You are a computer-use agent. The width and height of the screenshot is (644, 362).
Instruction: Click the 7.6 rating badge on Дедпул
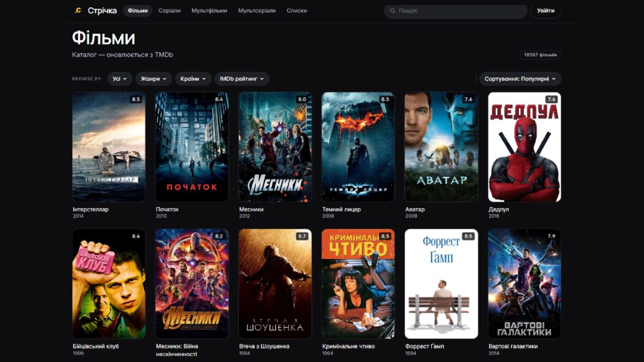coord(551,99)
